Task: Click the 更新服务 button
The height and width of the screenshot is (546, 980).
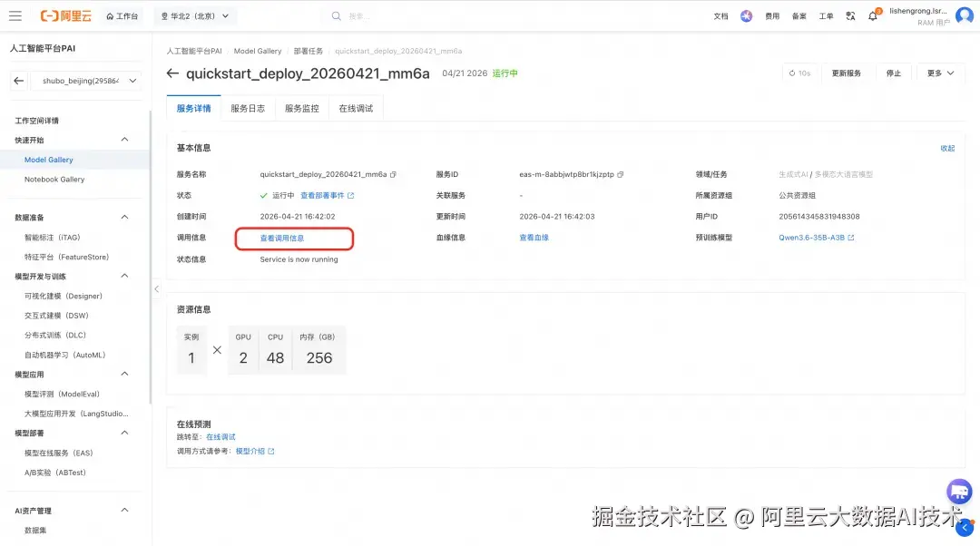Action: tap(847, 73)
